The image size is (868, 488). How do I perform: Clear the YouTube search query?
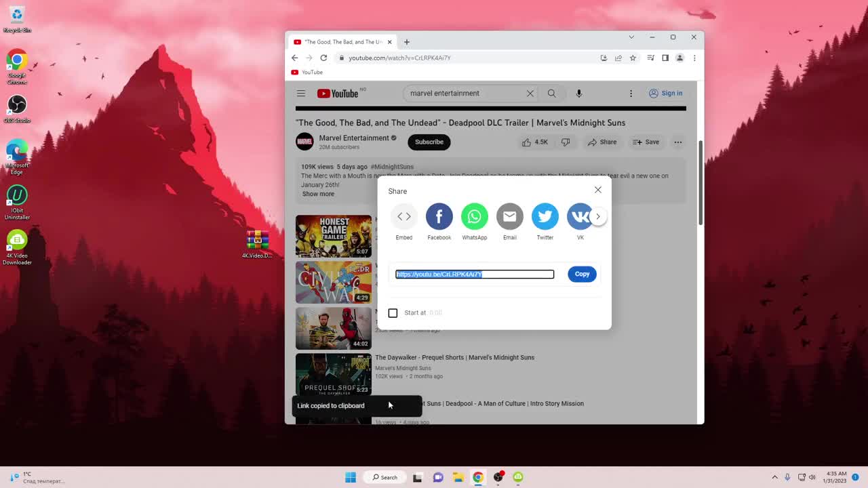click(x=530, y=94)
